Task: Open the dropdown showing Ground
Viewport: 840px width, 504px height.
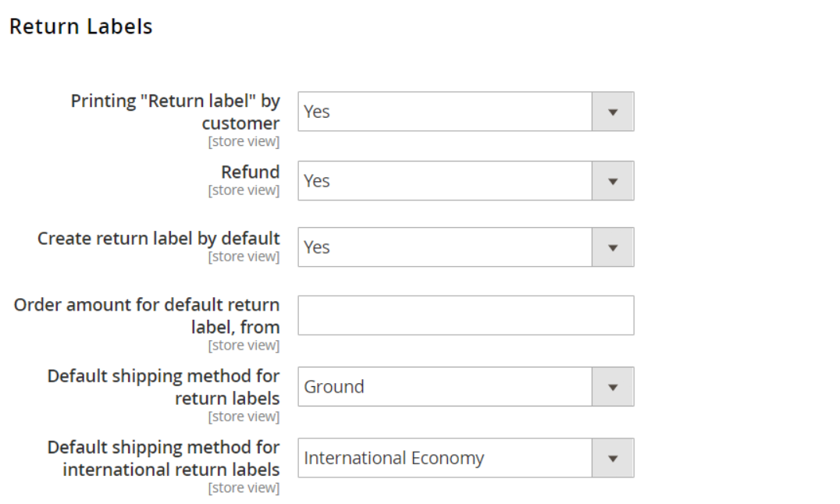Action: tap(466, 387)
